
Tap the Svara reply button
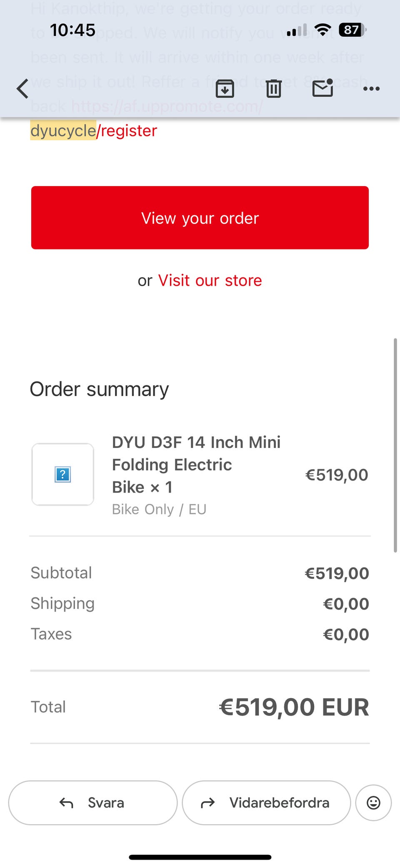coord(92,803)
